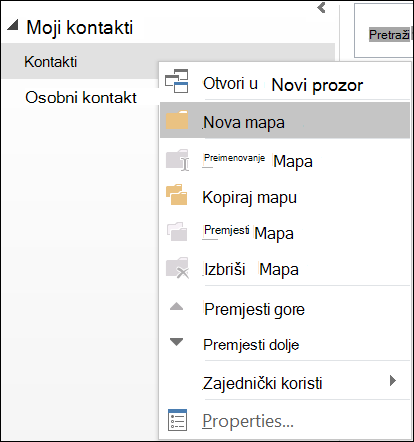This screenshot has width=414, height=442.
Task: Choose Preimenovanje Mapa menu entry
Action: point(285,160)
